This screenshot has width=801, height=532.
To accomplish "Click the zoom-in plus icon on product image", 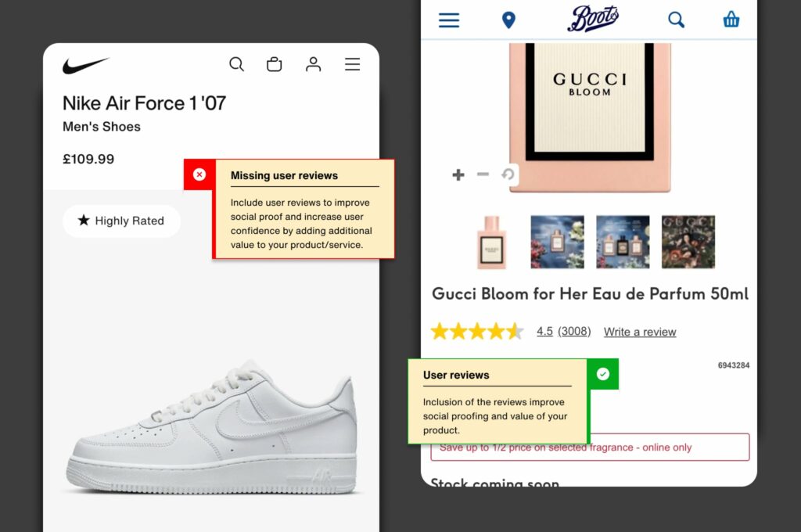I will pos(458,174).
